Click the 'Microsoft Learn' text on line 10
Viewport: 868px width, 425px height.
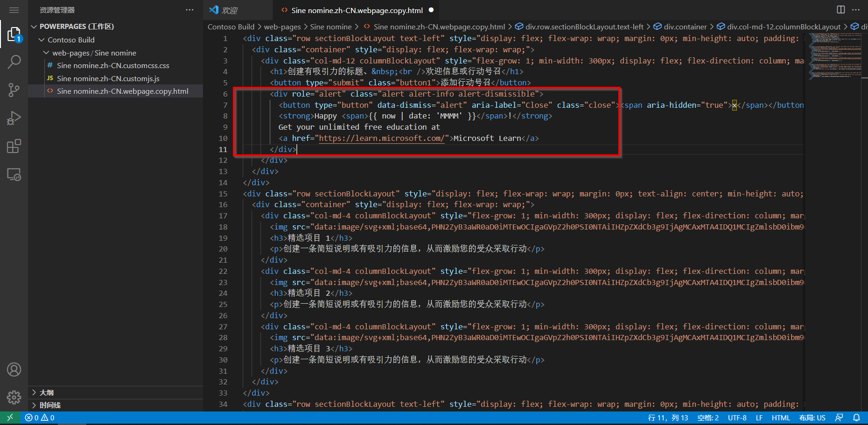click(487, 138)
